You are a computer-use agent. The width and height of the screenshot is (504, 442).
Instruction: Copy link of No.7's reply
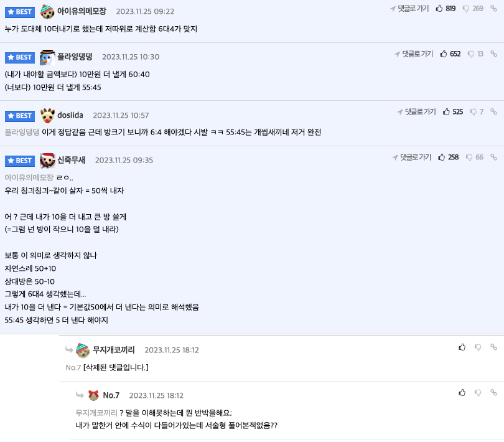tap(494, 393)
